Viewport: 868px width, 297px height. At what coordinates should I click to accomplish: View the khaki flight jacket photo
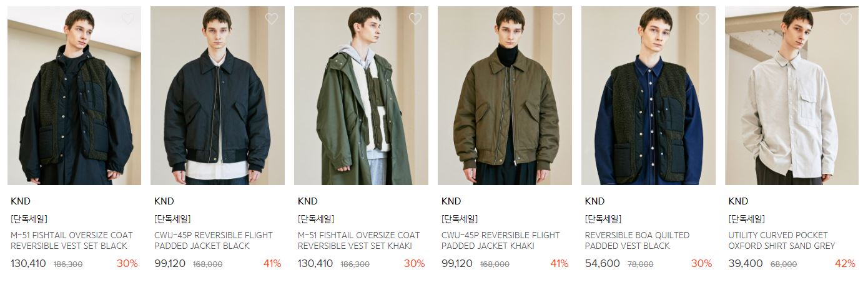click(505, 96)
